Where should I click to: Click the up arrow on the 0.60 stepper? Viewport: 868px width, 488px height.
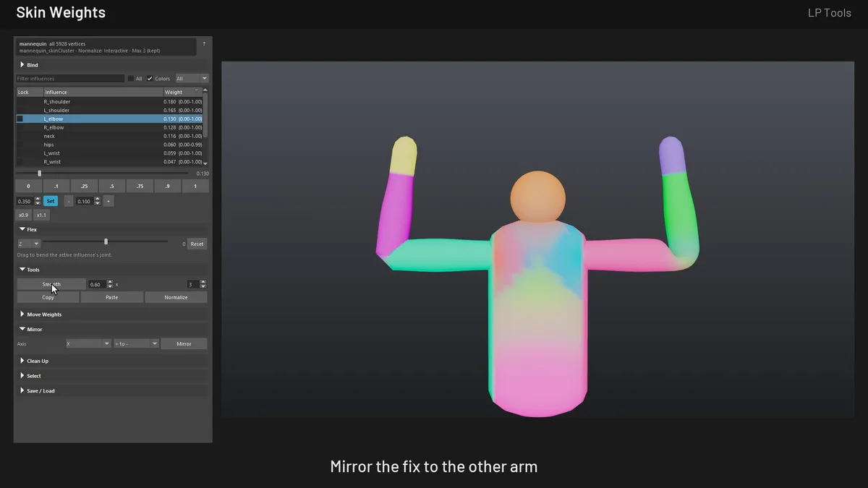tap(110, 282)
